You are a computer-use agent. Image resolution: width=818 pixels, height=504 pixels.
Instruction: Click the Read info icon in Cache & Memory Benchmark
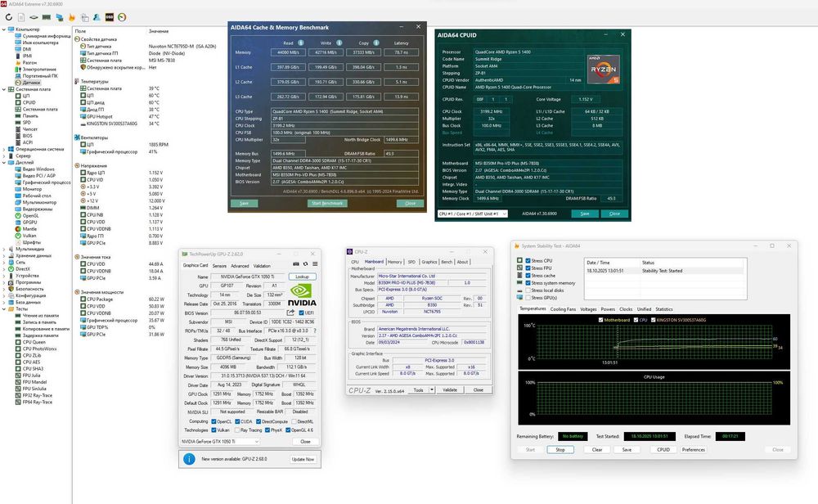pyautogui.click(x=300, y=43)
